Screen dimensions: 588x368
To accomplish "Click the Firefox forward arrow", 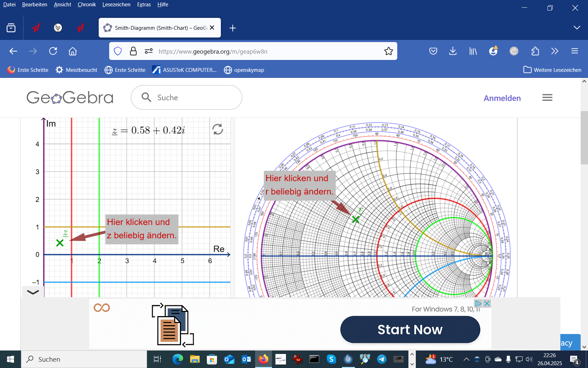I will tap(33, 51).
